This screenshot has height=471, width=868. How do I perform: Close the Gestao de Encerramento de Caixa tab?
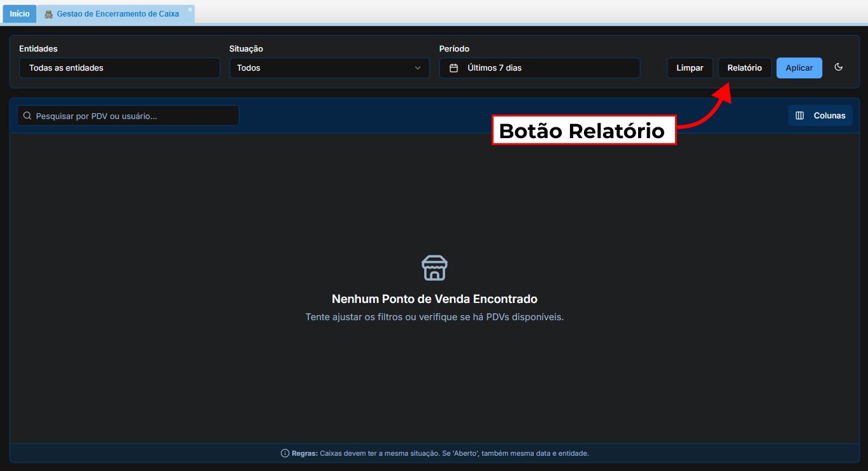(190, 10)
